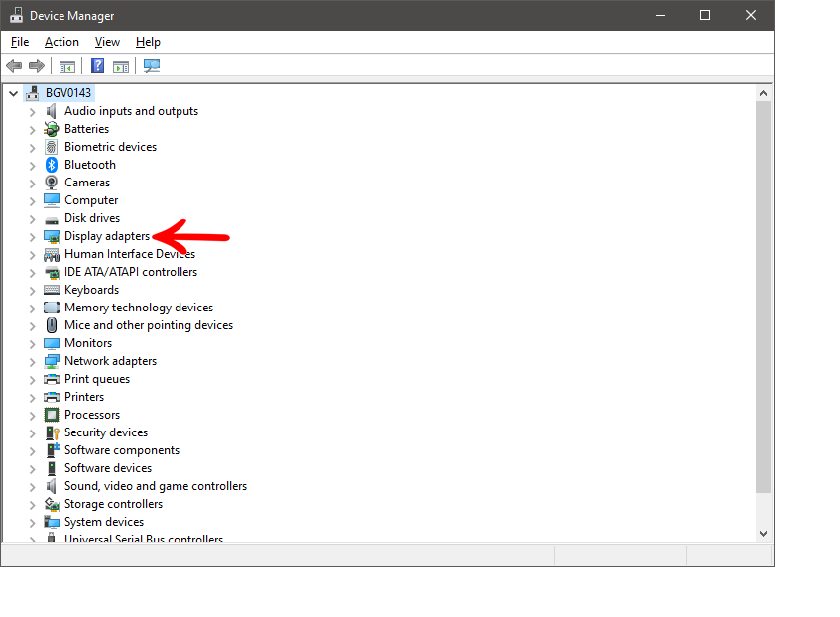The width and height of the screenshot is (840, 617).
Task: Click the Batteries category icon
Action: tap(52, 129)
